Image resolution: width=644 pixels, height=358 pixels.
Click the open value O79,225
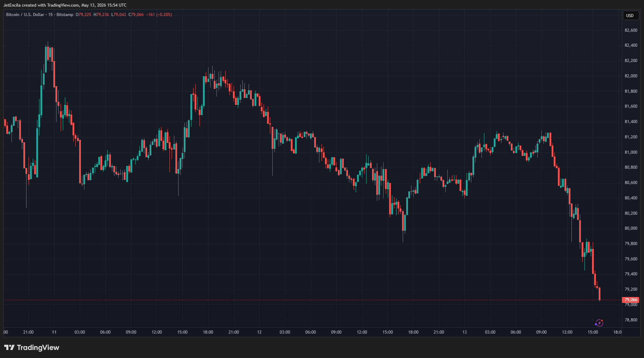point(83,15)
